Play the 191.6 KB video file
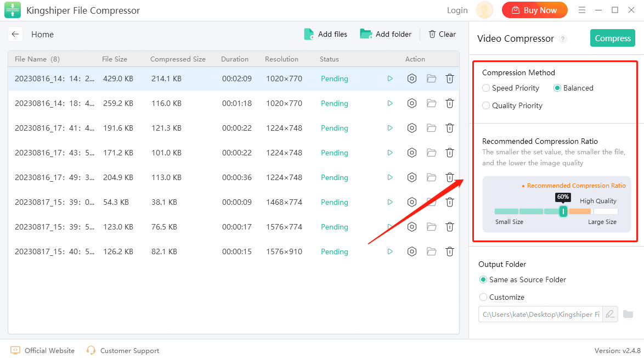The width and height of the screenshot is (644, 358). (x=390, y=128)
